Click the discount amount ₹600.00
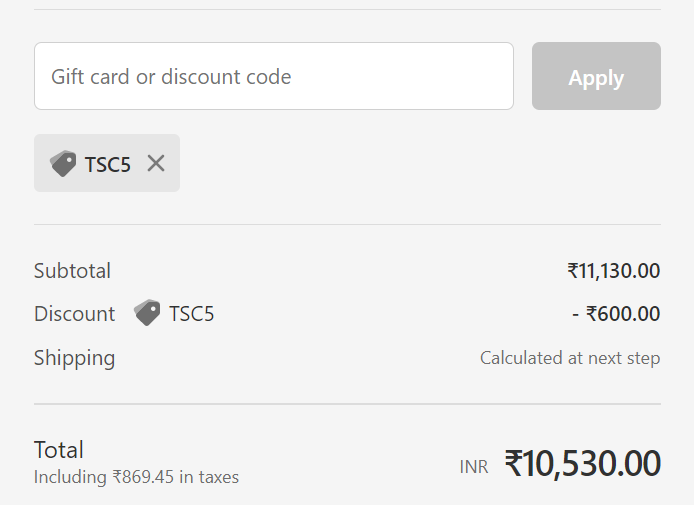Viewport: 694px width, 505px height. click(616, 314)
